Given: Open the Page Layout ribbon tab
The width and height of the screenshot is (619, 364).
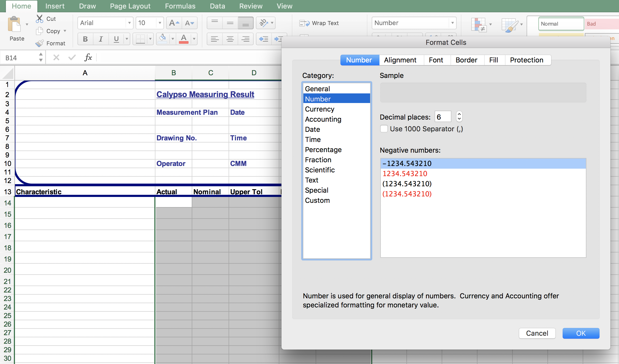Looking at the screenshot, I should (130, 6).
